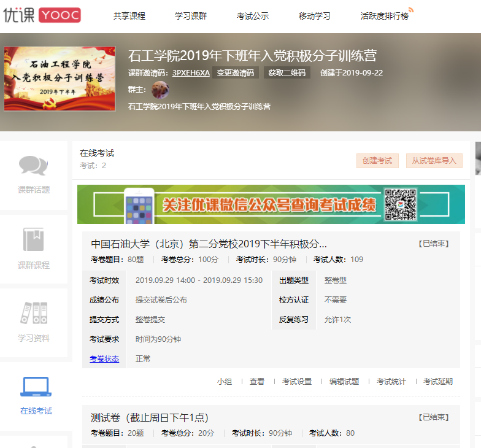Click the course group cover image
This screenshot has width=481, height=448.
60,79
